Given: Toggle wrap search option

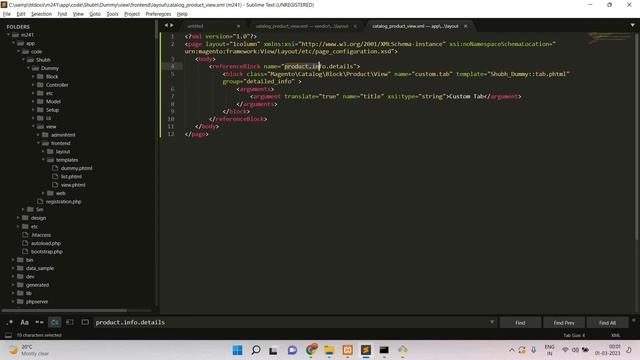Looking at the screenshot, I should click(54, 322).
